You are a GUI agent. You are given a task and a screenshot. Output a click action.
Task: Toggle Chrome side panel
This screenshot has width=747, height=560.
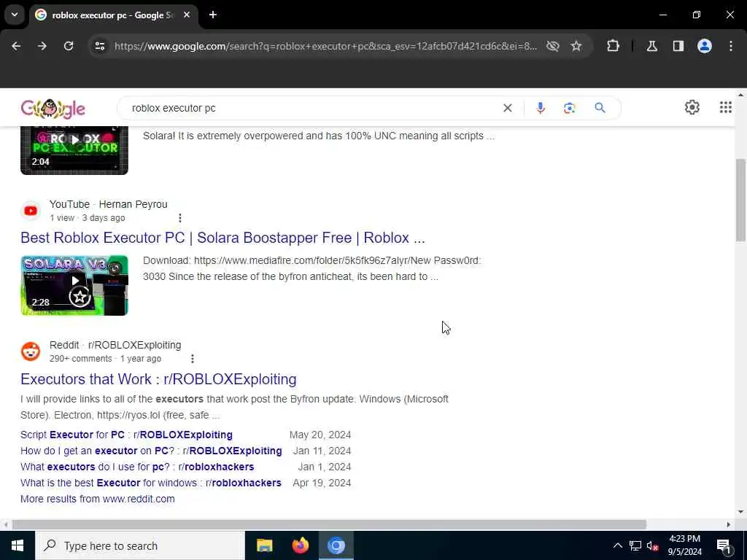678,46
